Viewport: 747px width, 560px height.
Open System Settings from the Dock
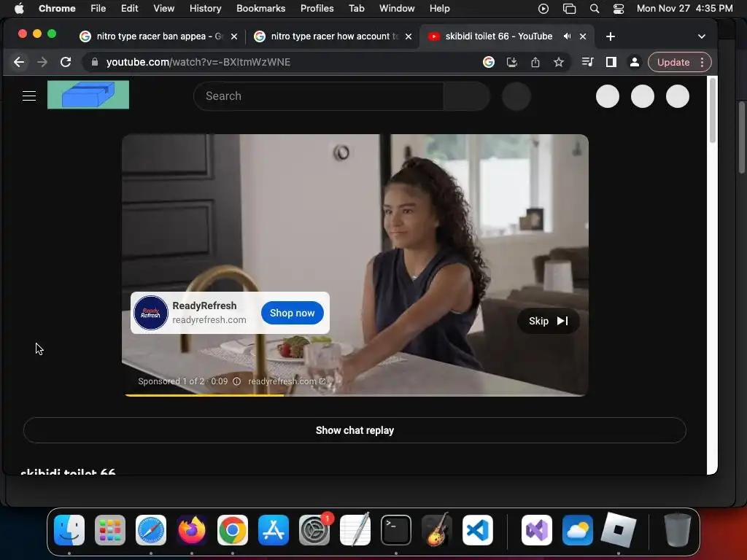coord(314,530)
